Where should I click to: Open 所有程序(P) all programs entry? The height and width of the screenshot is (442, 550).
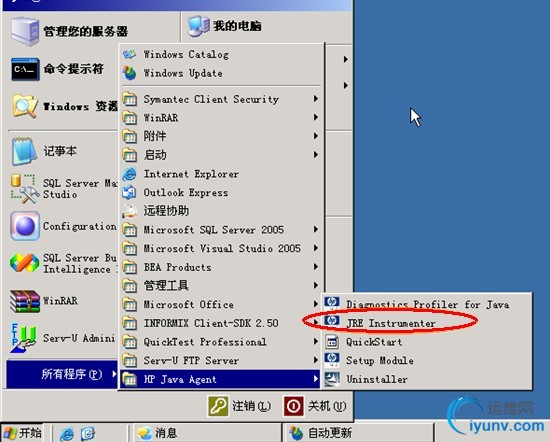coord(62,374)
